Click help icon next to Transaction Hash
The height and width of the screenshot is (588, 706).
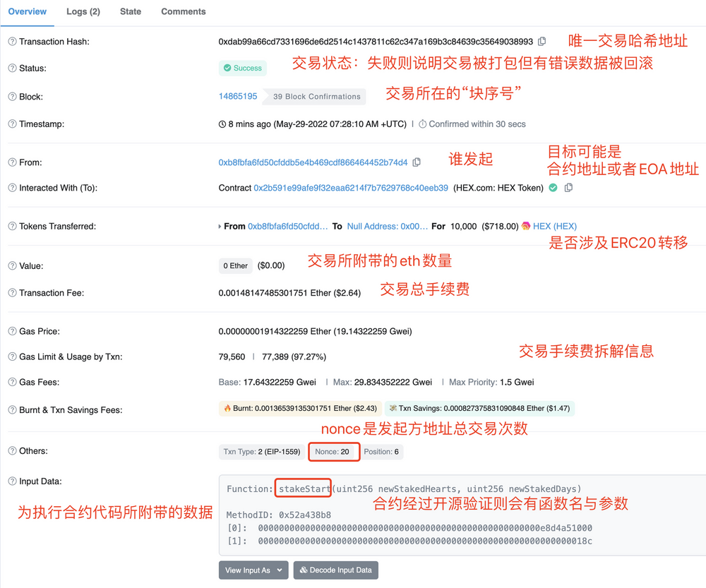point(12,42)
